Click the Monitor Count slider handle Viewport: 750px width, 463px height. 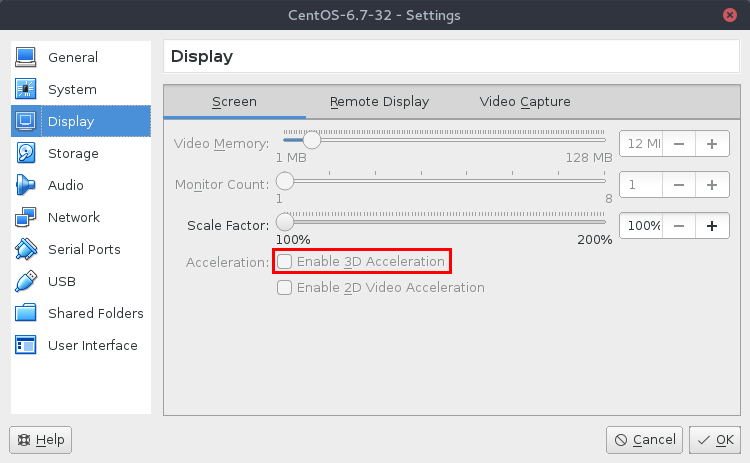285,181
